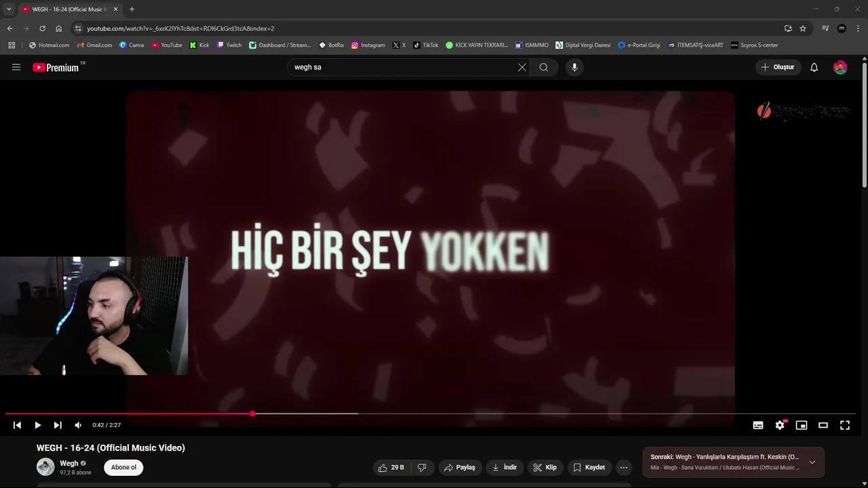The width and height of the screenshot is (868, 488).
Task: Go to the YouTube Premium home logo
Action: point(56,67)
